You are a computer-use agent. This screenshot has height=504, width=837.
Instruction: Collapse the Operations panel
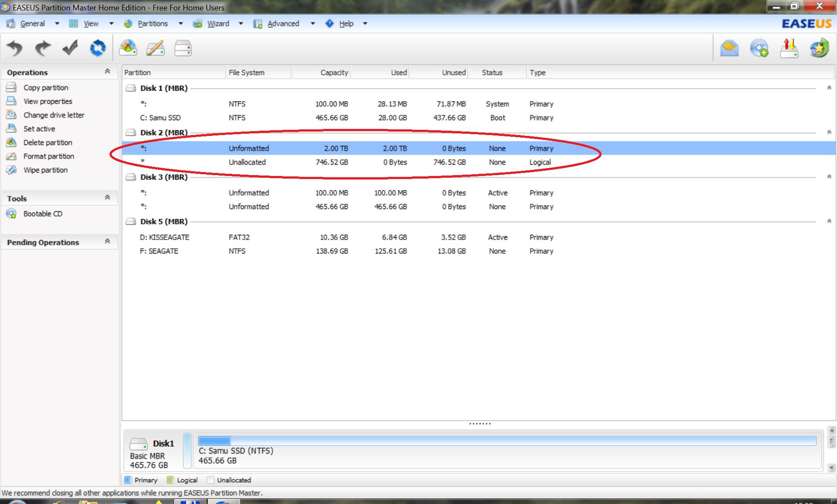107,71
